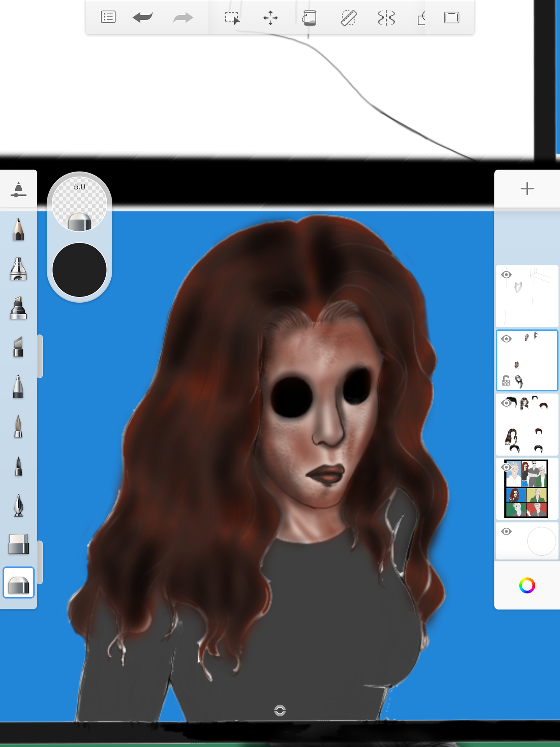Undo the last stroke
Screen dimensions: 560x747
click(142, 18)
